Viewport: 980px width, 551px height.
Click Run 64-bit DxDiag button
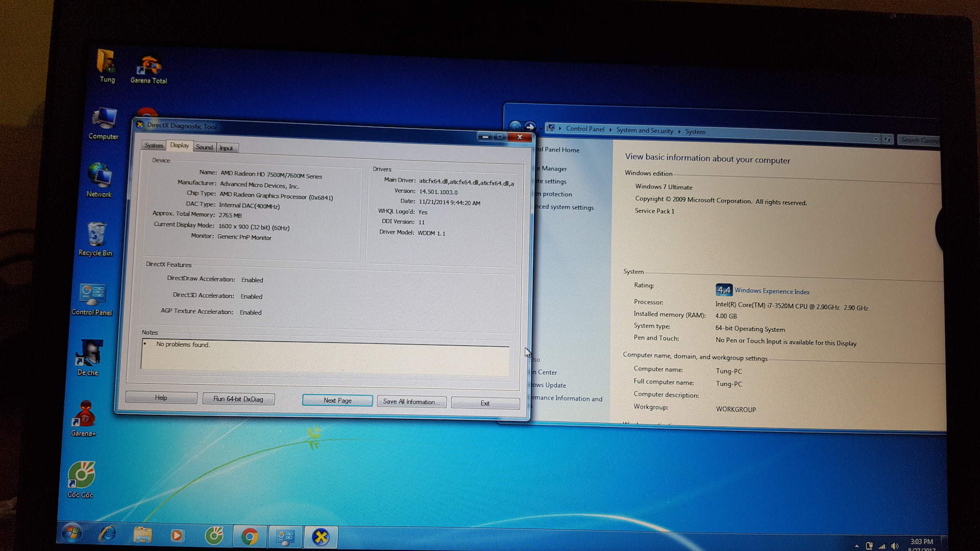238,399
